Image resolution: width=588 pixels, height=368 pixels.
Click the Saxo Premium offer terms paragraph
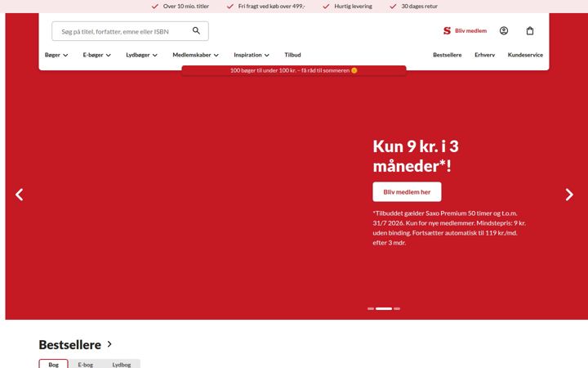(449, 228)
